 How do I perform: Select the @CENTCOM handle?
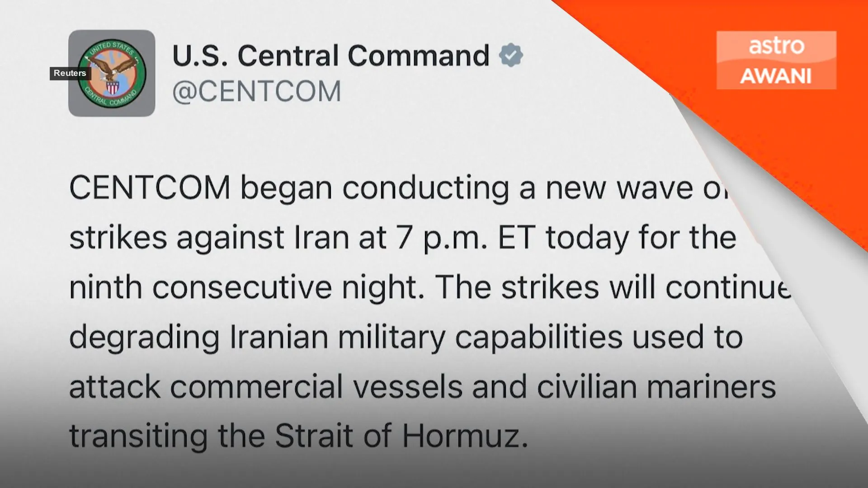point(256,91)
